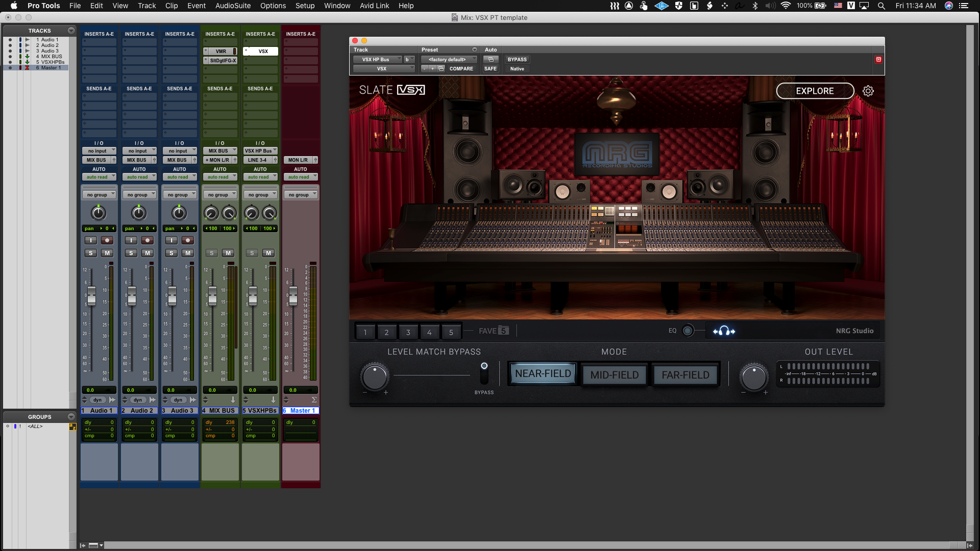Open the Window menu
Screen dimensions: 980x551
[x=337, y=6]
